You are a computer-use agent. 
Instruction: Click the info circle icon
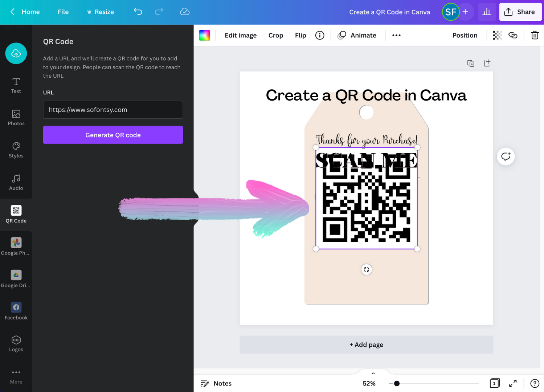pos(320,35)
